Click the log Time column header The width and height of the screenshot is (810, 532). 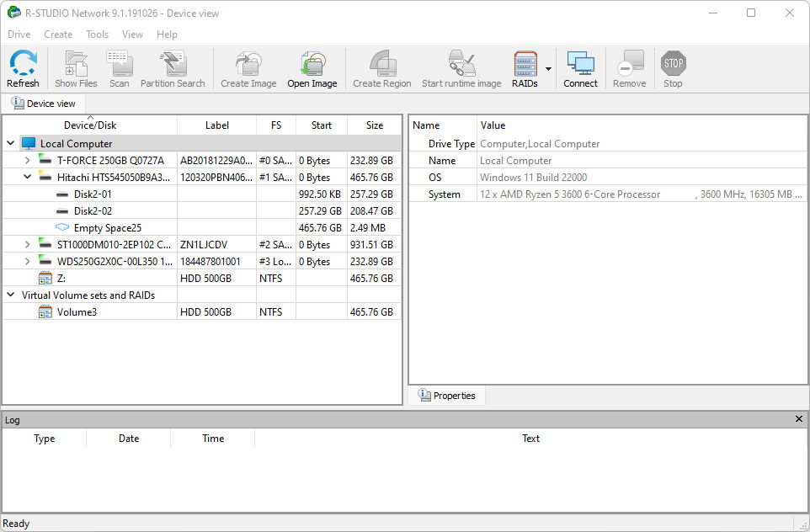(x=213, y=438)
